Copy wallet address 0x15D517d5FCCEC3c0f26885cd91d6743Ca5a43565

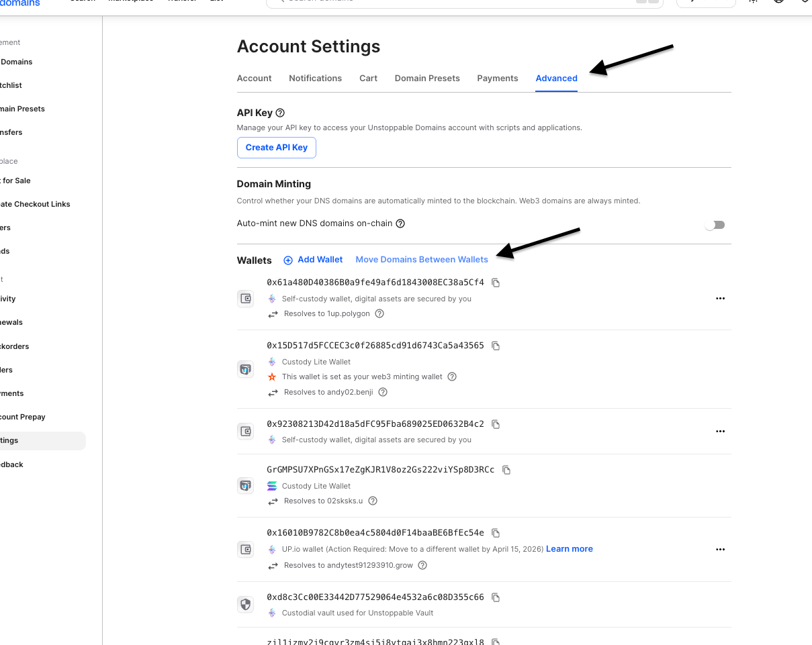coord(496,346)
